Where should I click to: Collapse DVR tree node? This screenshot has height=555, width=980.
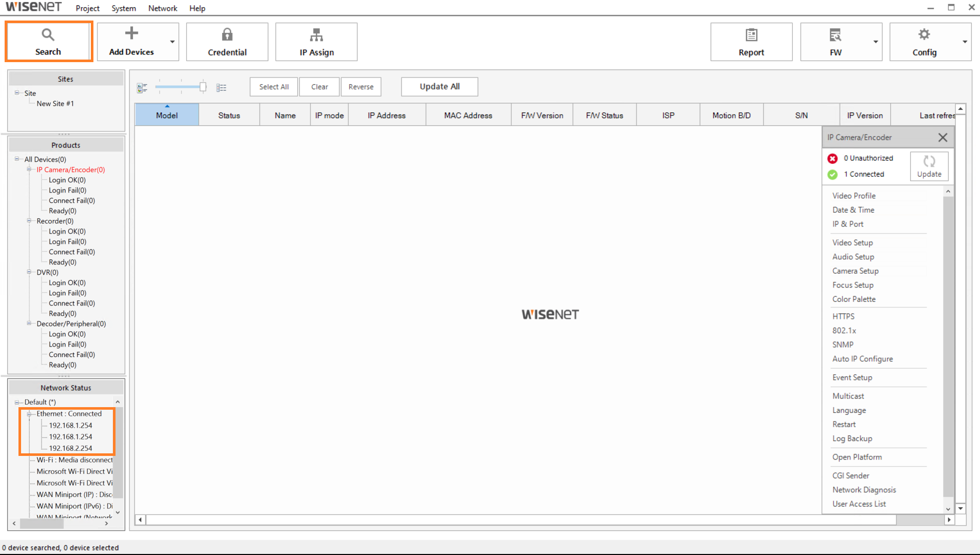(x=29, y=272)
